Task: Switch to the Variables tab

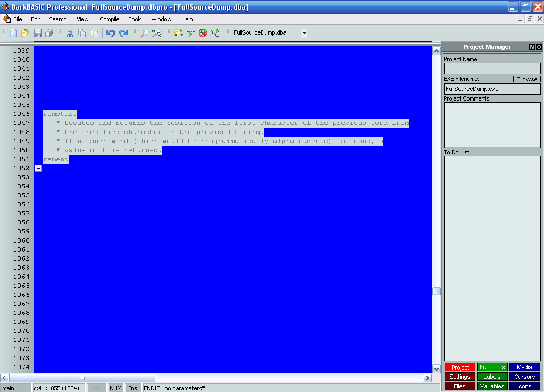Action: point(492,386)
